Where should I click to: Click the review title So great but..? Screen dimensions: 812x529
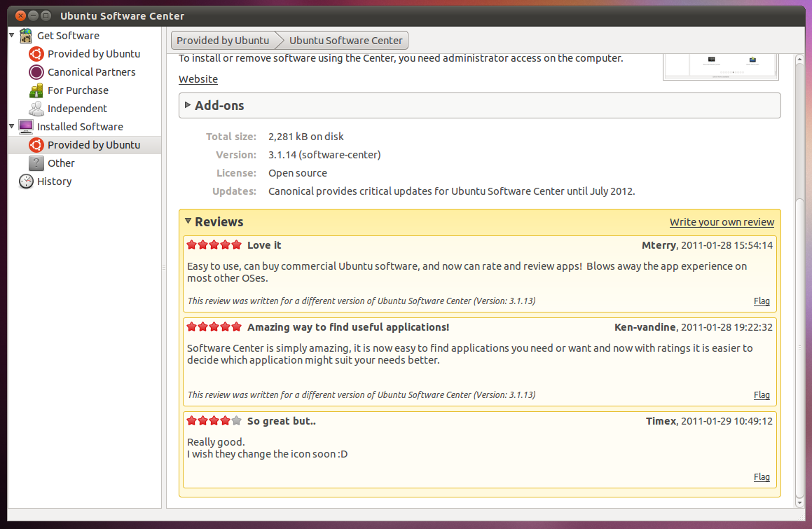[282, 420]
